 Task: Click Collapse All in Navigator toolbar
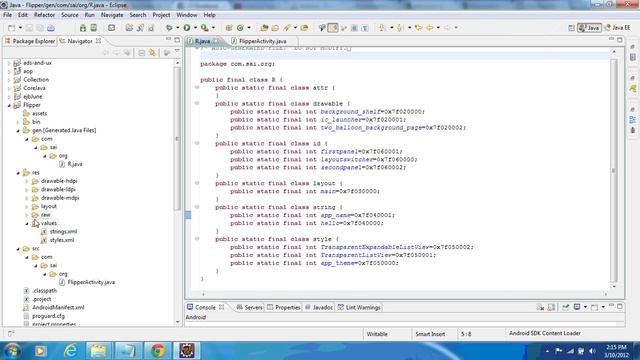pos(141,53)
